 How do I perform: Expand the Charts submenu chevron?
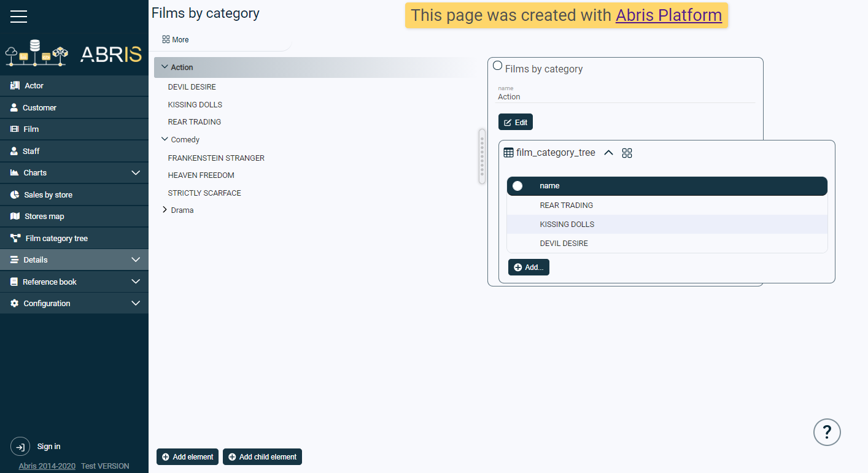tap(136, 173)
